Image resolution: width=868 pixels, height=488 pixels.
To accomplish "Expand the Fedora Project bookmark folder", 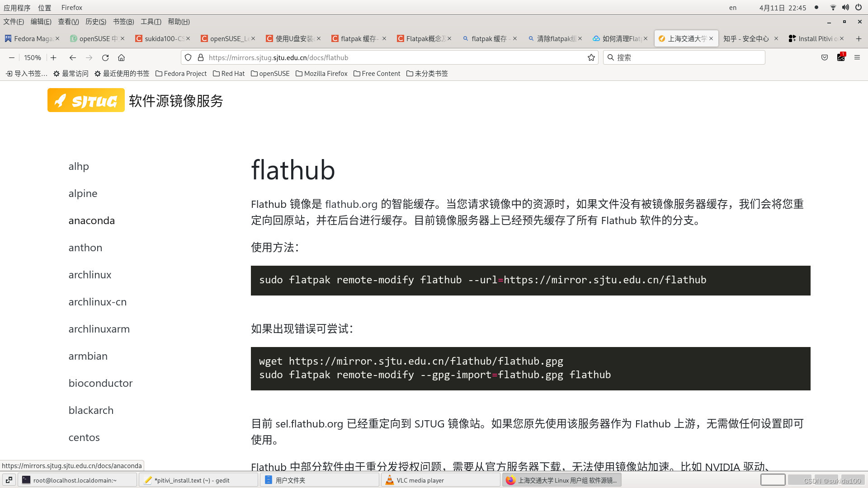I will coord(181,73).
